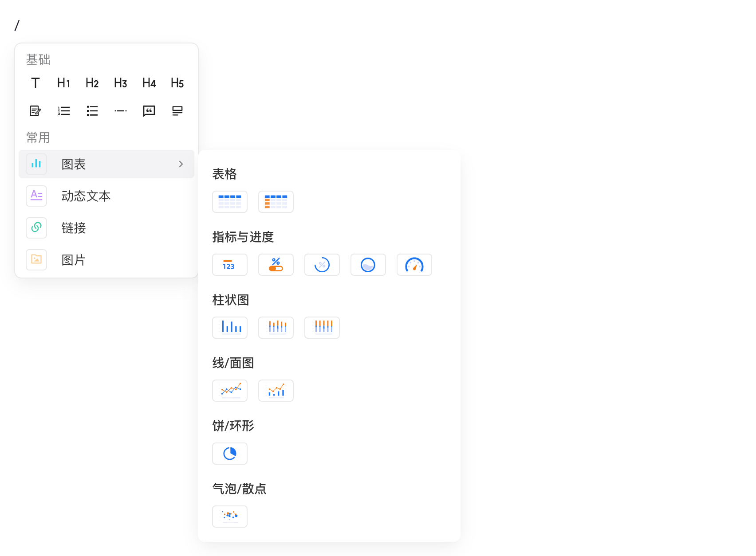Select the percent progress bar chart
756x556 pixels.
pos(276,265)
